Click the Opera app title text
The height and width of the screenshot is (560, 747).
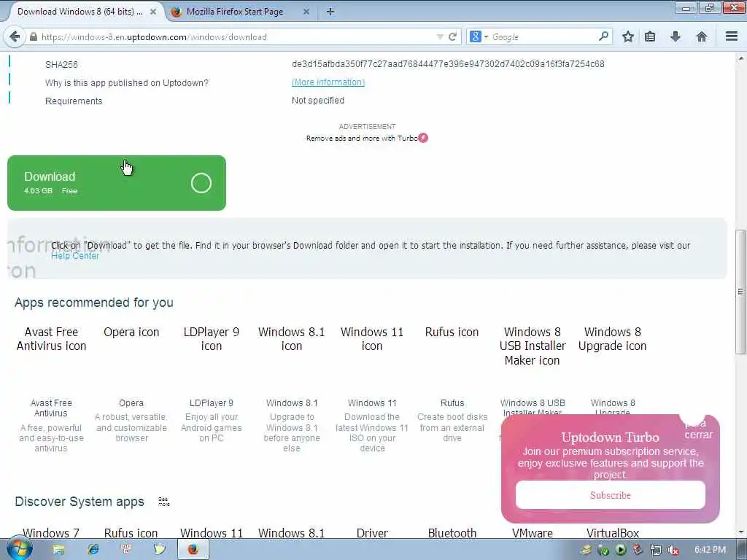pyautogui.click(x=131, y=402)
